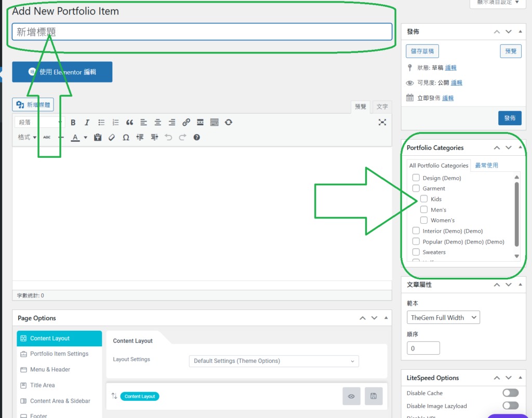Click the insert link icon
Viewport: 532px width, 418px height.
(x=186, y=123)
